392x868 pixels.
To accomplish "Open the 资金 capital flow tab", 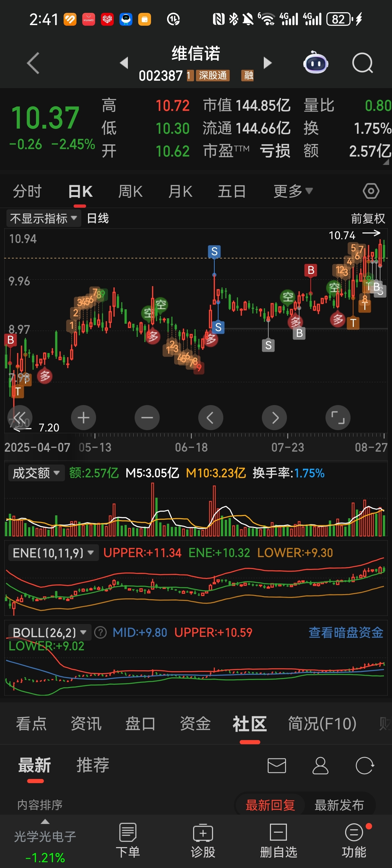I will (x=195, y=723).
